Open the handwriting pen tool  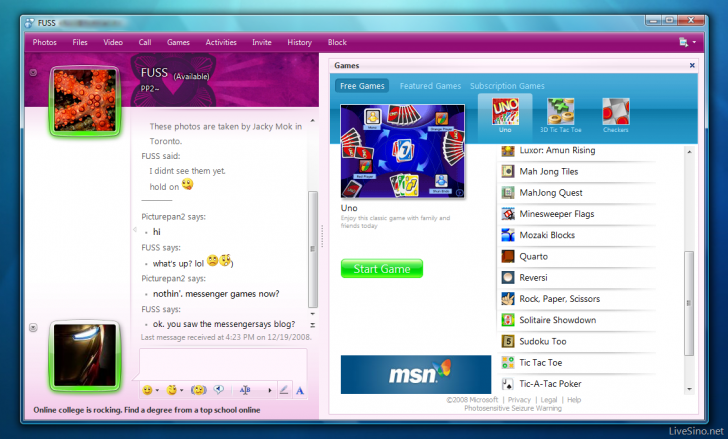284,390
